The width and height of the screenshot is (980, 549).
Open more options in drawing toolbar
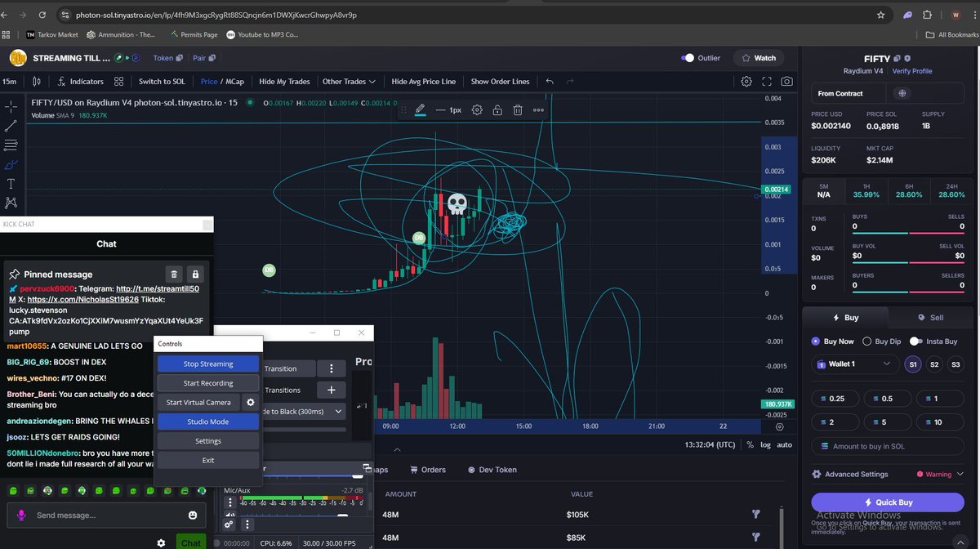538,109
